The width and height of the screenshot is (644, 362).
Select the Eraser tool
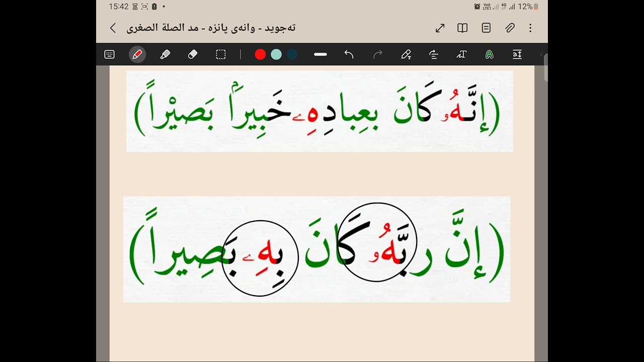tap(193, 55)
